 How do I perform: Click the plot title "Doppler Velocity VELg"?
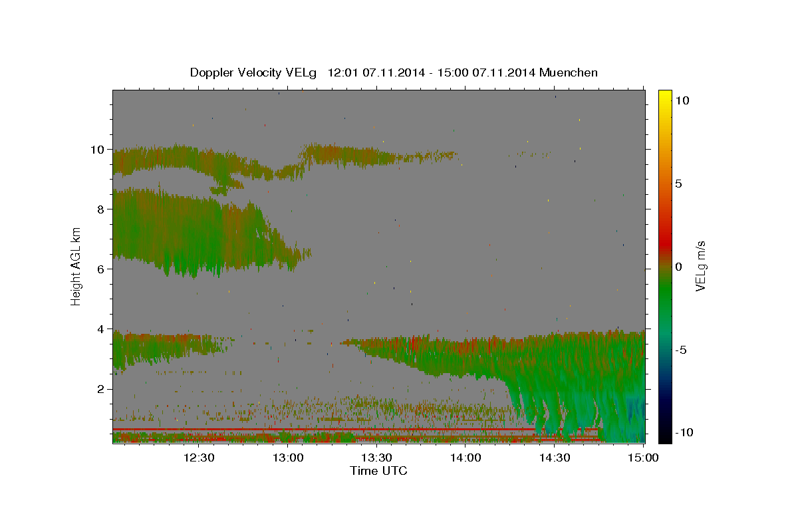coord(255,72)
